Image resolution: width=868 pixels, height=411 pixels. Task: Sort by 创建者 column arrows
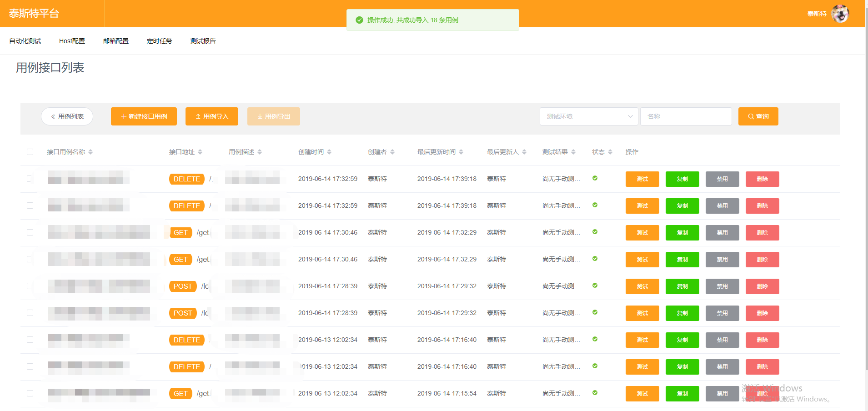click(x=392, y=152)
